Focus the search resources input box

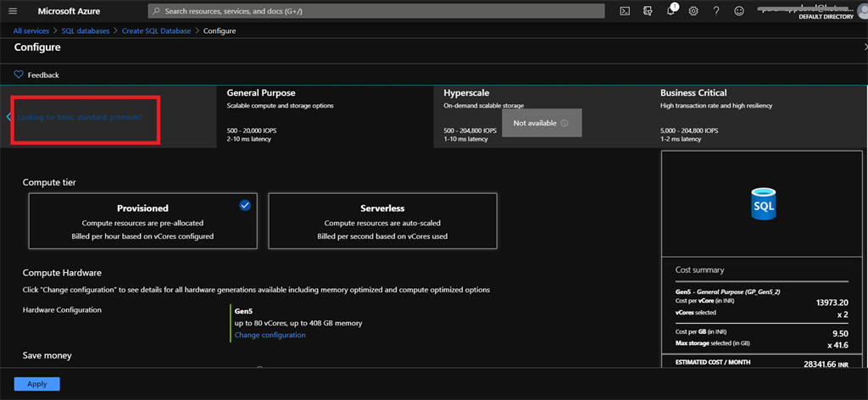[x=376, y=11]
